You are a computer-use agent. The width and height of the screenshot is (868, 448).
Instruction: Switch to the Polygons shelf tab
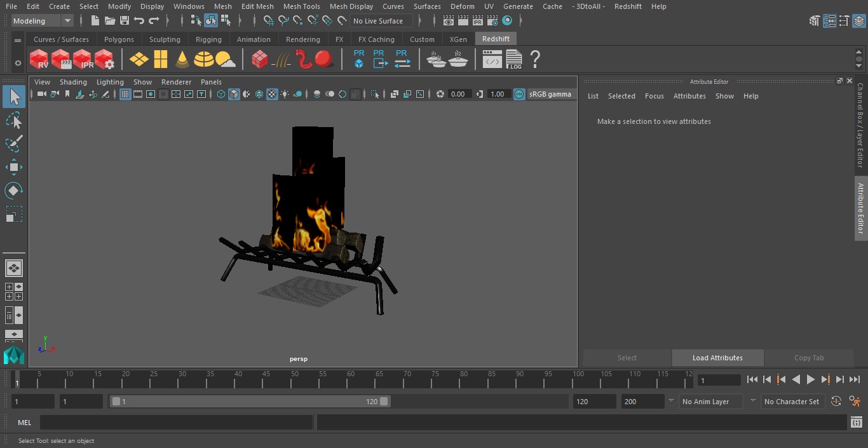tap(119, 39)
